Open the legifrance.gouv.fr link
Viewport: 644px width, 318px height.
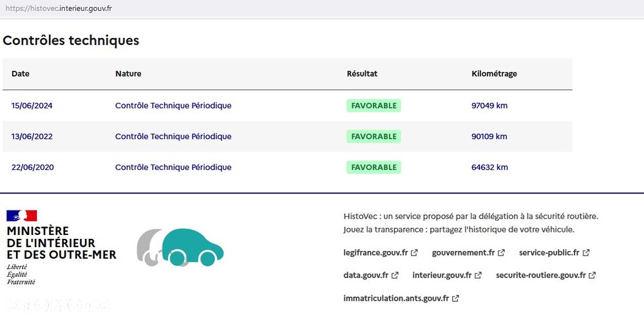pos(375,253)
